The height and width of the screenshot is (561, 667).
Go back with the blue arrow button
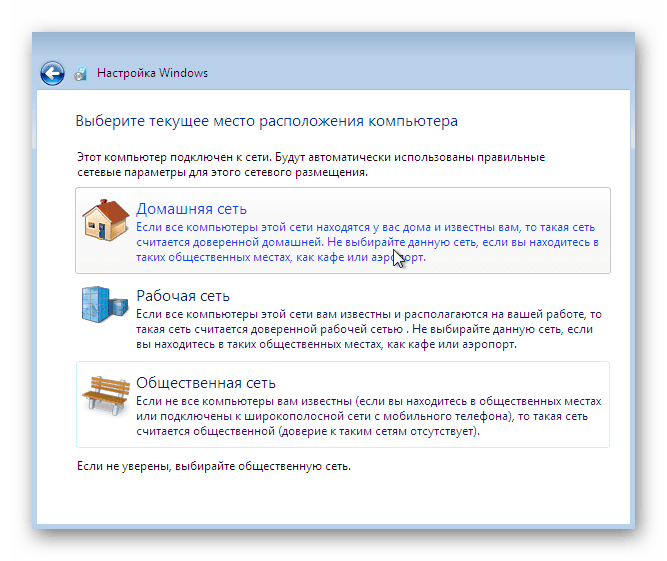[52, 74]
